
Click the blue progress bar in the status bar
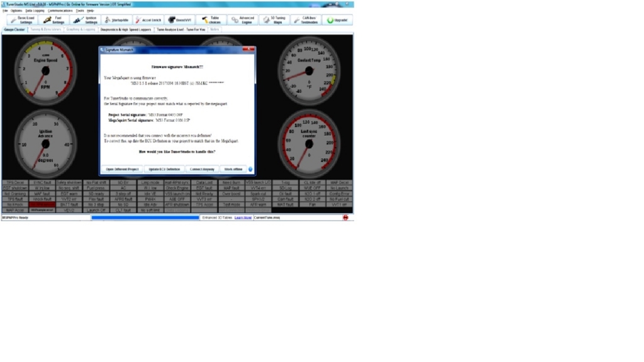coord(145,217)
